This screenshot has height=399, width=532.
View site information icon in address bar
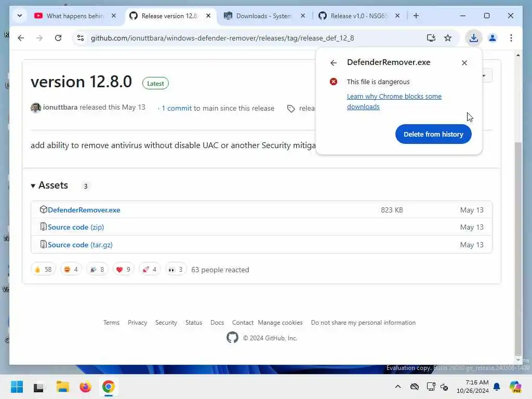(x=81, y=38)
